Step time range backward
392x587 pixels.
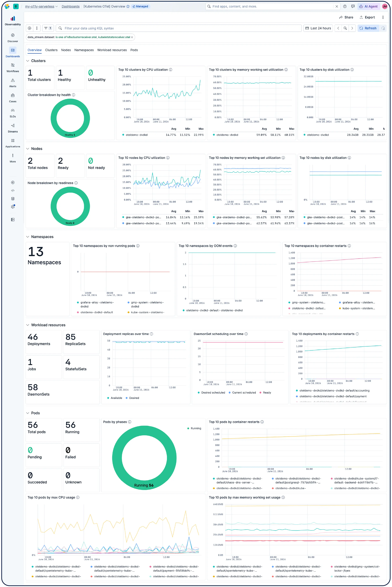[x=338, y=28]
